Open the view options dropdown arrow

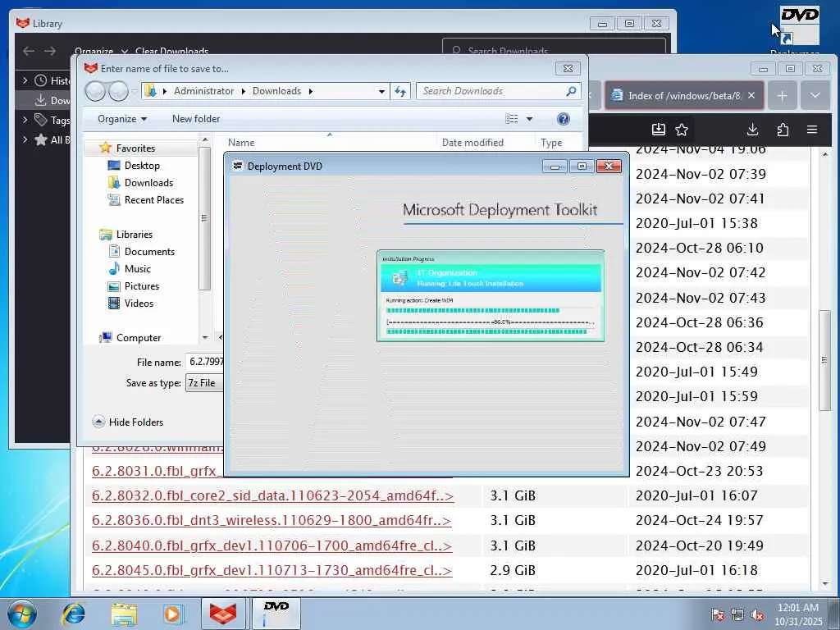[x=529, y=119]
